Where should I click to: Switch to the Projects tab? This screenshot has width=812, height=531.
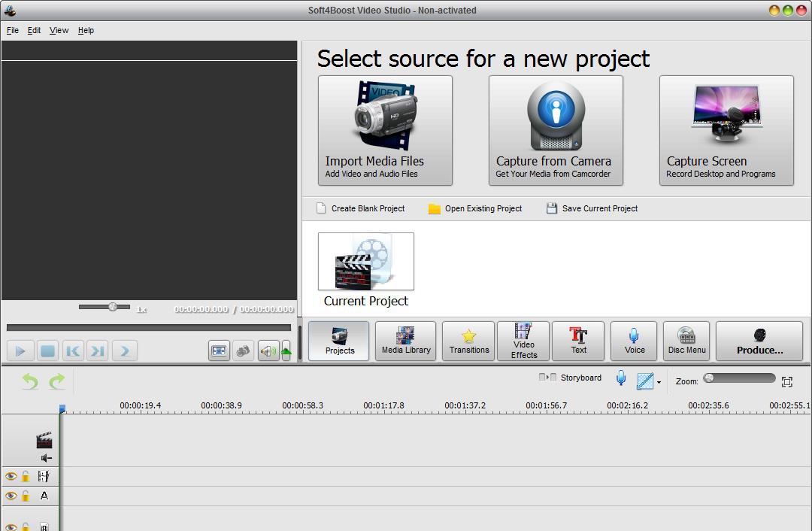pos(338,341)
